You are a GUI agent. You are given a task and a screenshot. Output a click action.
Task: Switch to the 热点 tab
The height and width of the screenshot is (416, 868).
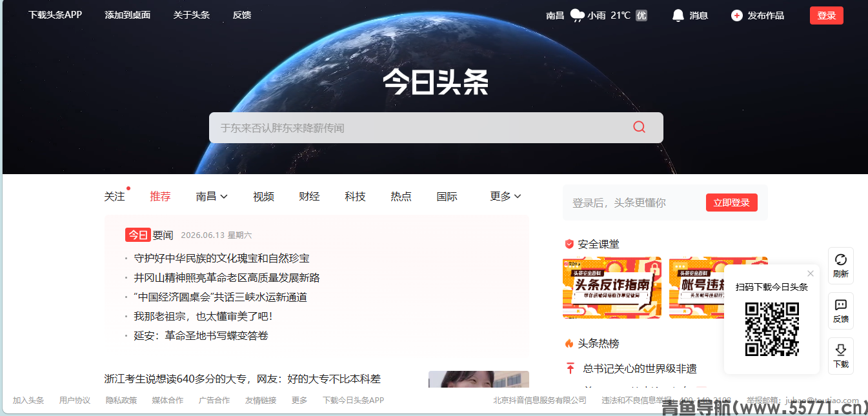tap(401, 196)
